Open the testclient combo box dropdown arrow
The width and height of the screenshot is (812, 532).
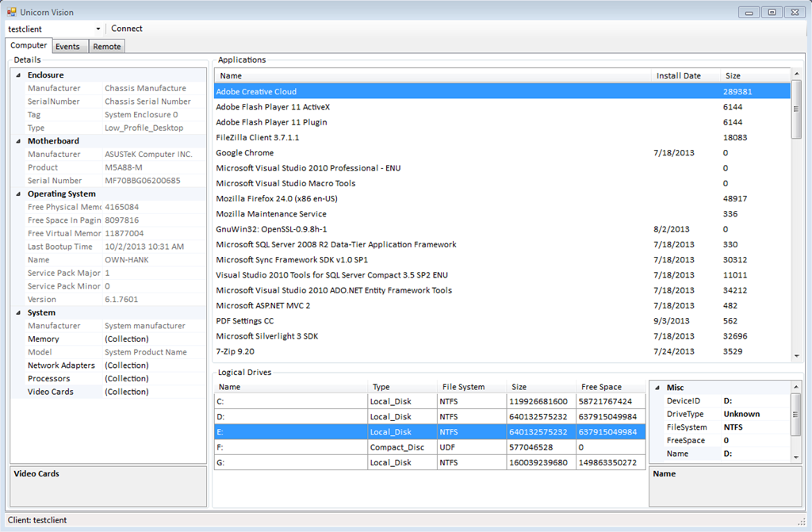click(98, 29)
